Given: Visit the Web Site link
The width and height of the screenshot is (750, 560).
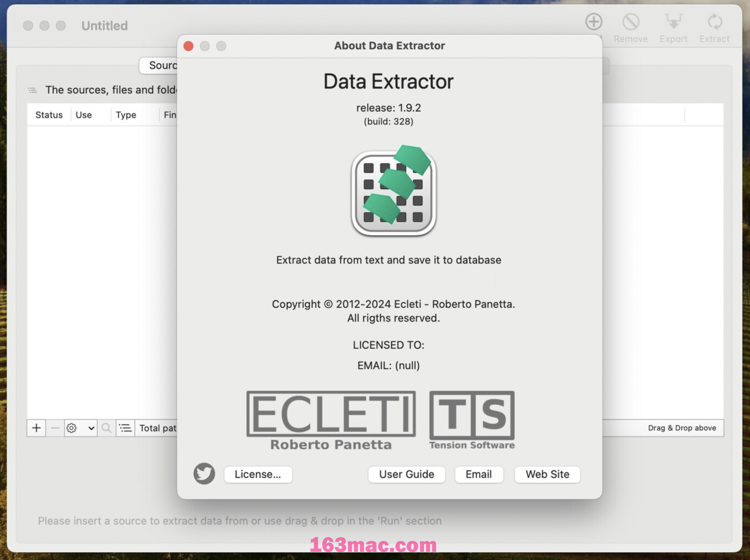Looking at the screenshot, I should 546,474.
